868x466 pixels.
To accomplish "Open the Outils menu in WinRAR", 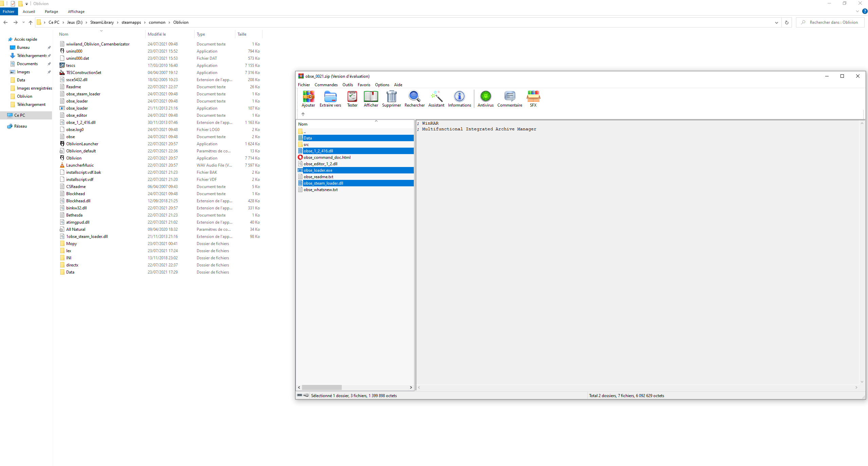I will click(x=348, y=85).
